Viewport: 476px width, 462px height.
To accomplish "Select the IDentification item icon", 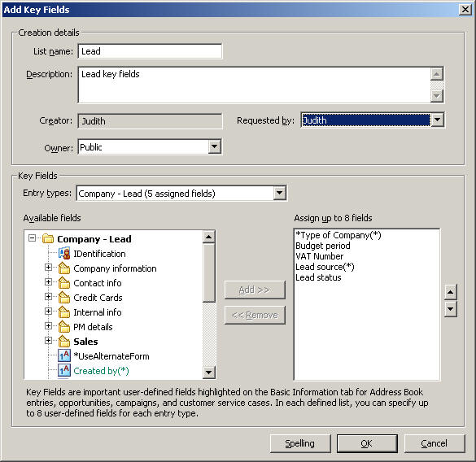I will pos(64,254).
